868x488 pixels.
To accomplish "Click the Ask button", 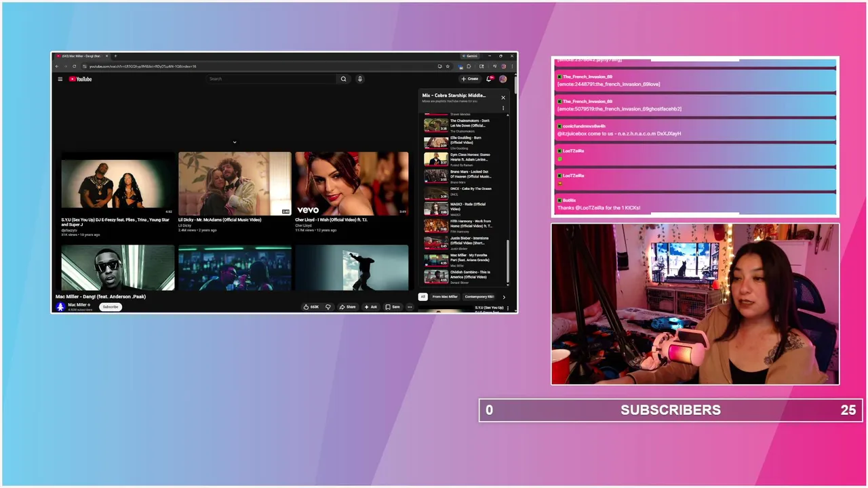I will tap(371, 307).
